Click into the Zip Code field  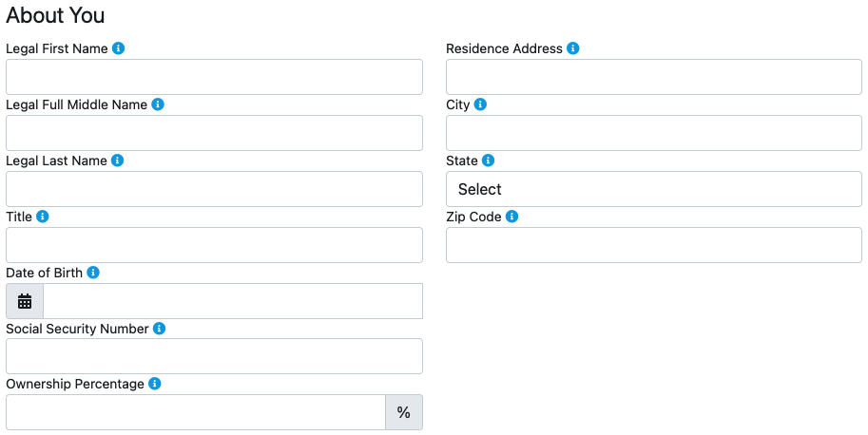click(x=653, y=245)
